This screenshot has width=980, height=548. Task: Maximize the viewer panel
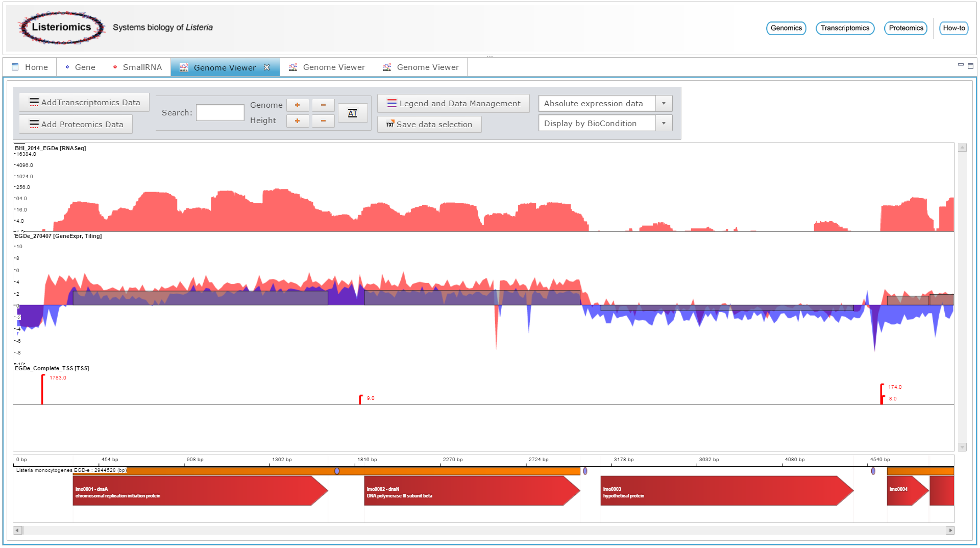tap(970, 66)
